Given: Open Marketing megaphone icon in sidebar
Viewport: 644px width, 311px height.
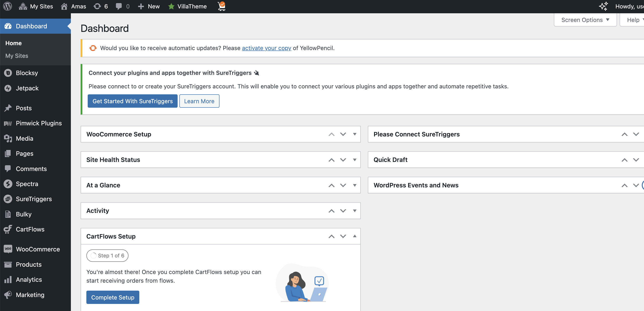Looking at the screenshot, I should pos(8,295).
